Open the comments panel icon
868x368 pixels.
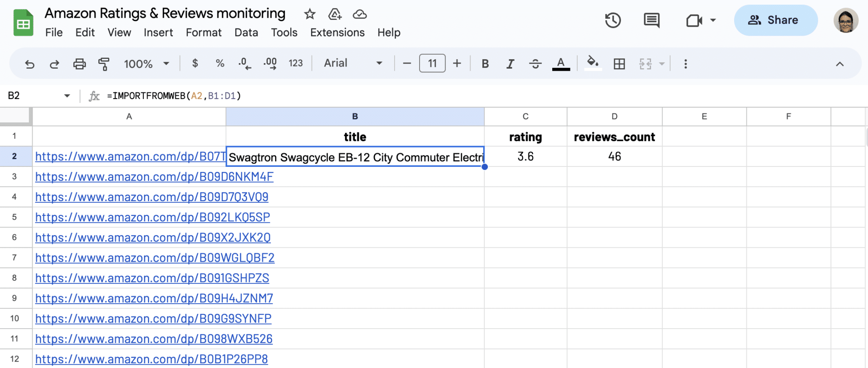pos(651,20)
